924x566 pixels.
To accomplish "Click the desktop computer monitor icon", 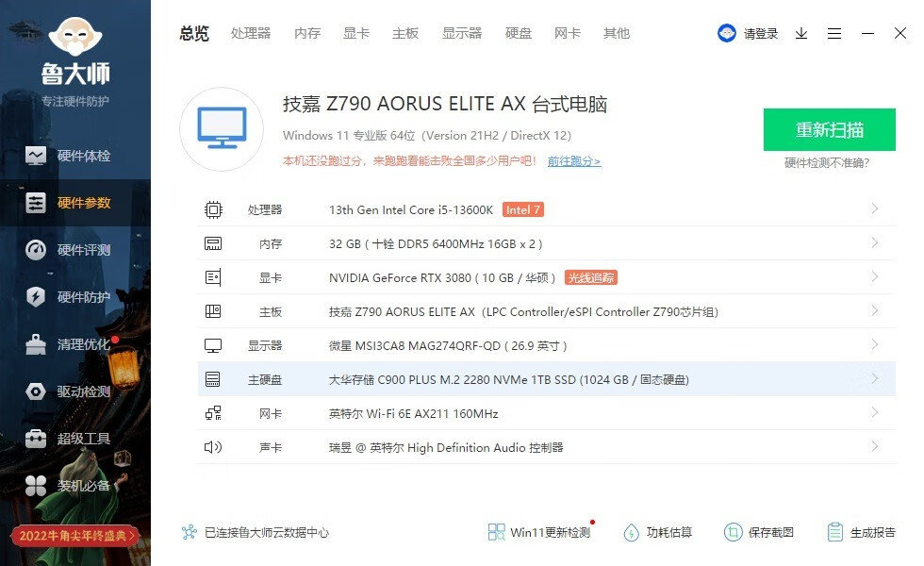I will tap(222, 128).
